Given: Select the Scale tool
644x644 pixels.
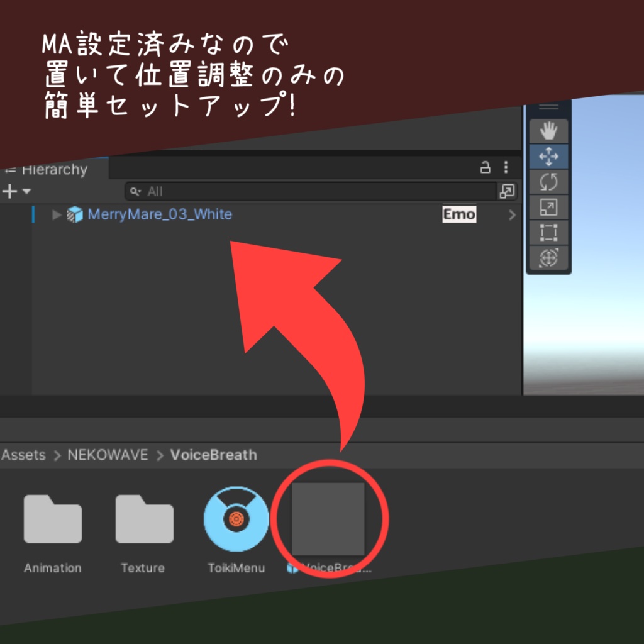Looking at the screenshot, I should [x=548, y=207].
